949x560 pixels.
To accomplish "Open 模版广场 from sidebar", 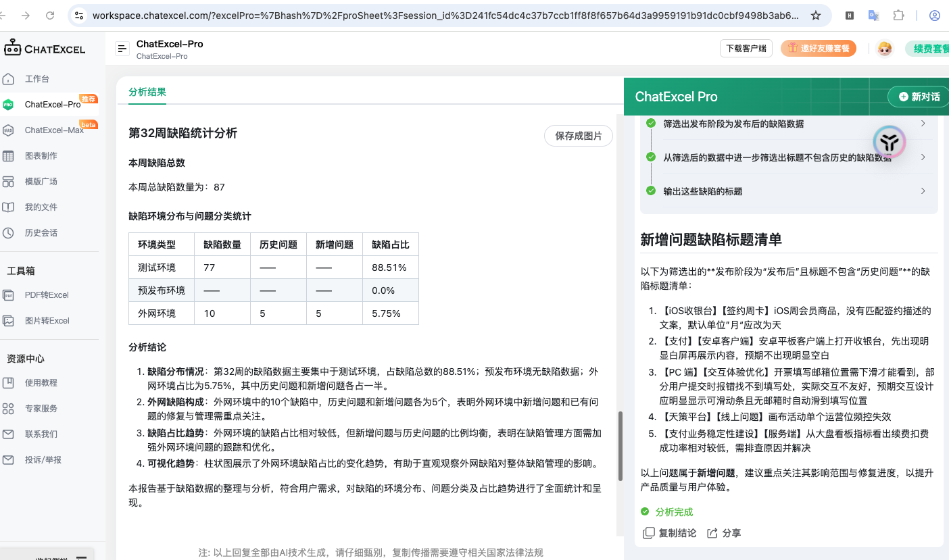I will click(41, 181).
